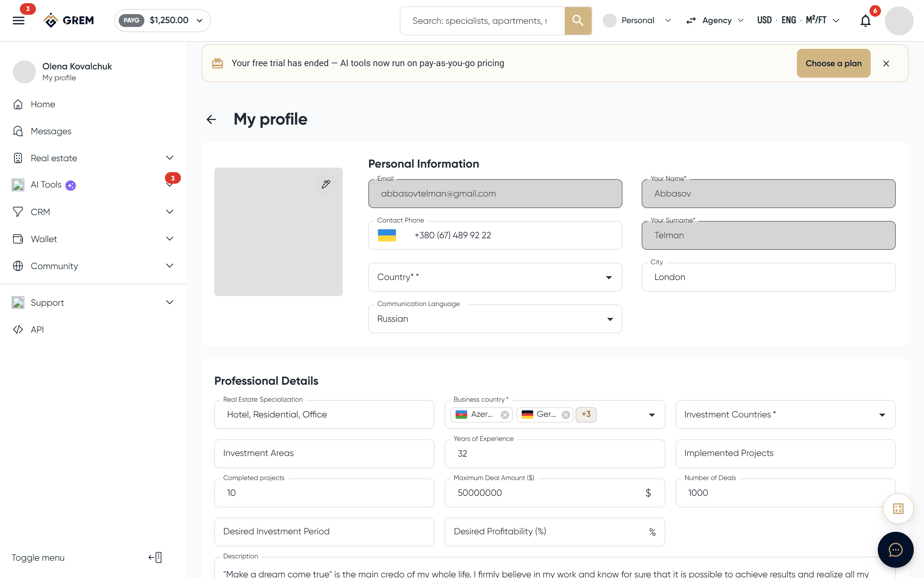This screenshot has height=578, width=924.
Task: Click the user avatar in top bar
Action: [899, 21]
